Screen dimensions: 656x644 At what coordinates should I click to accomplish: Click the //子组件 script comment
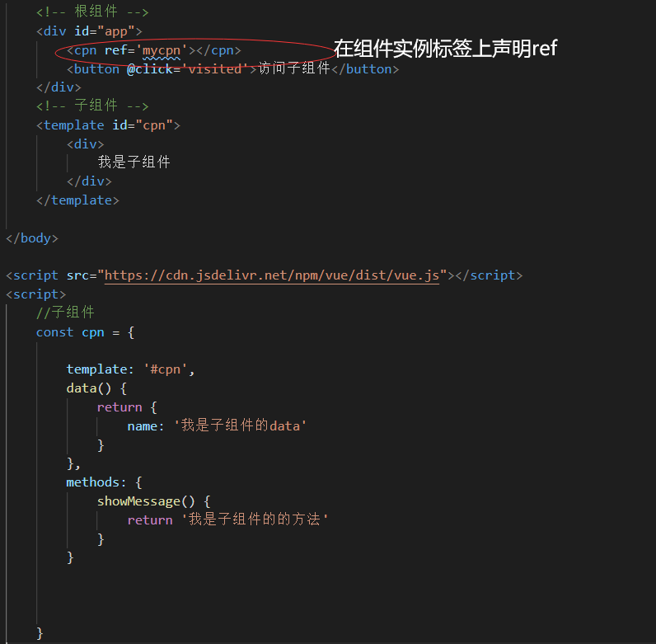[x=65, y=313]
